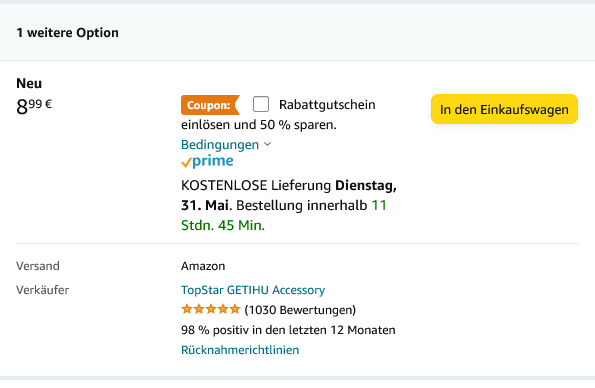Screen dimensions: 595x388
Task: Tick the Rabattgutschein coupon checkbox
Action: 261,104
